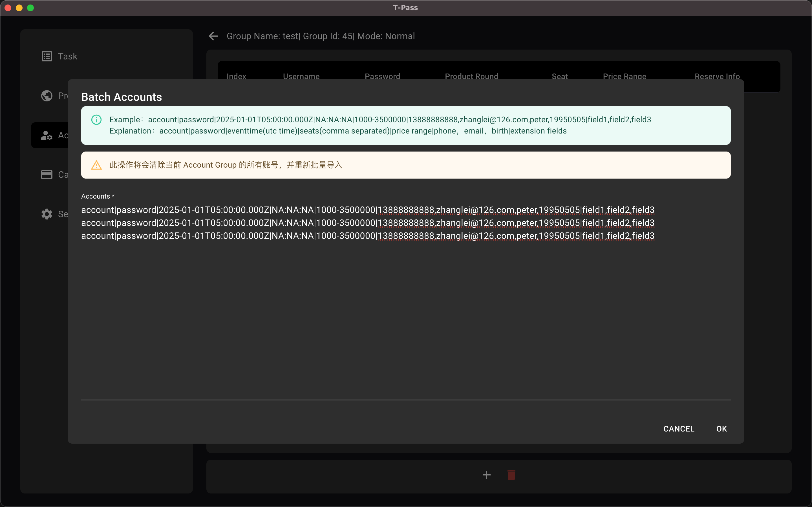Click the globe icon in sidebar
The width and height of the screenshot is (812, 507).
pyautogui.click(x=47, y=96)
